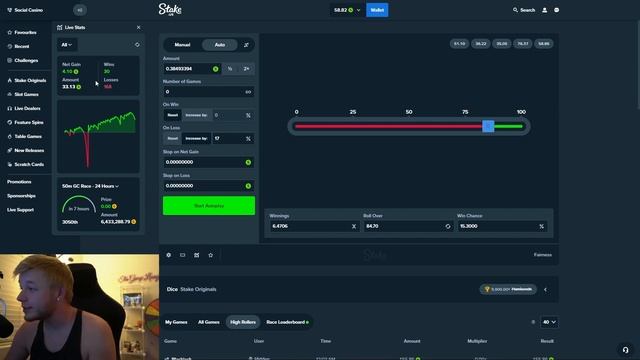Screen dimensions: 640x360
Task: Open the Wallet
Action: click(x=377, y=10)
